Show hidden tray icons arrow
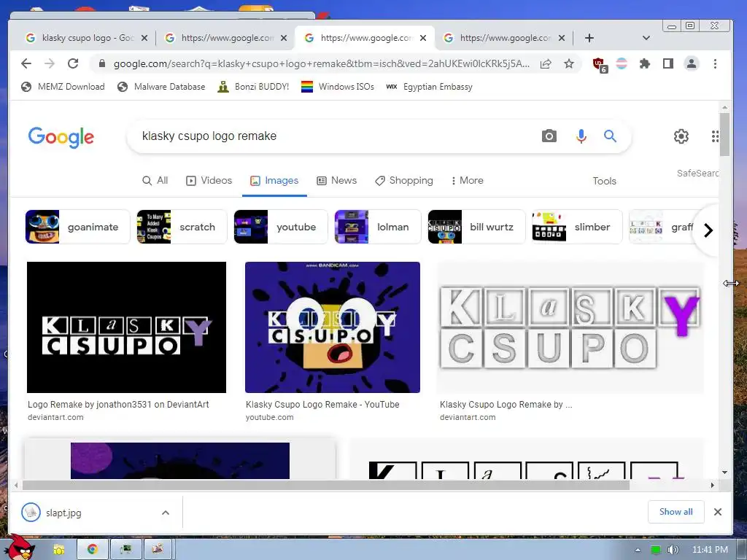Screen dimensions: 747x560 click(638, 550)
